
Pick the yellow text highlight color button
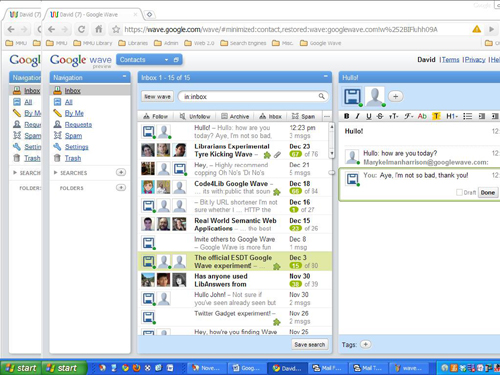[x=436, y=116]
